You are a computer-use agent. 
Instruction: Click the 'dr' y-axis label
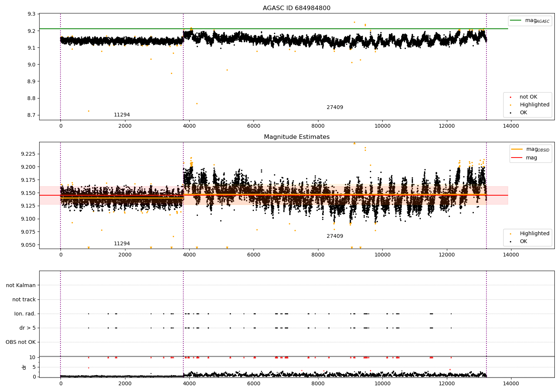(24, 367)
